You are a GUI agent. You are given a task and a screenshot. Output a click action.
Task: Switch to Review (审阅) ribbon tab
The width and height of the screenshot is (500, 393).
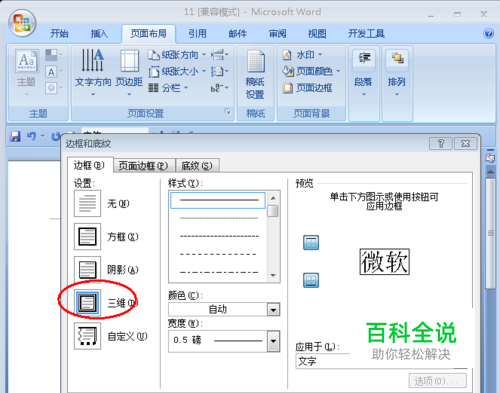(277, 34)
